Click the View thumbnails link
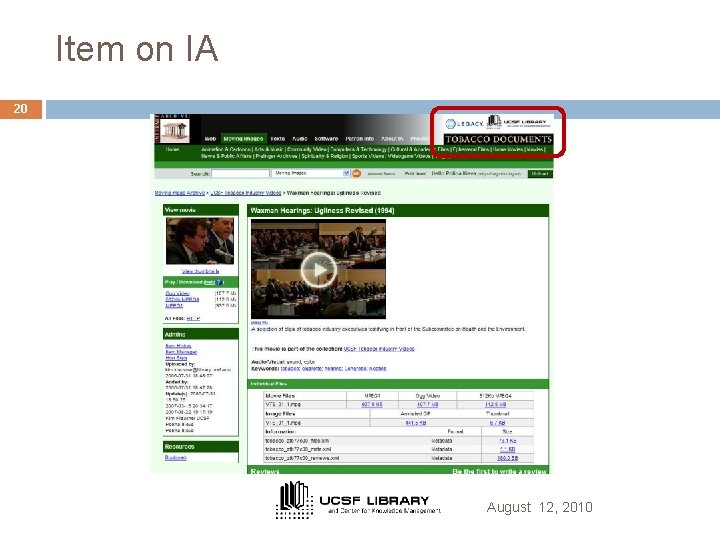The height and width of the screenshot is (540, 720). tap(200, 271)
